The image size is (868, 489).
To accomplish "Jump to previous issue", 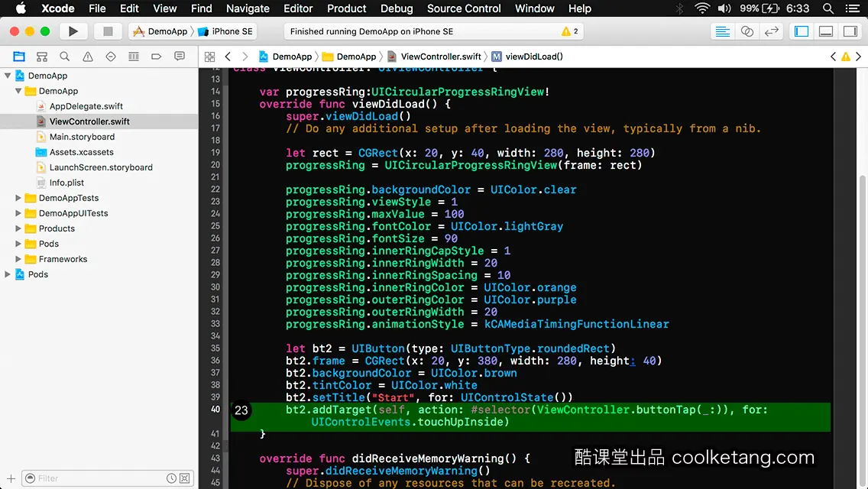I will pos(833,57).
